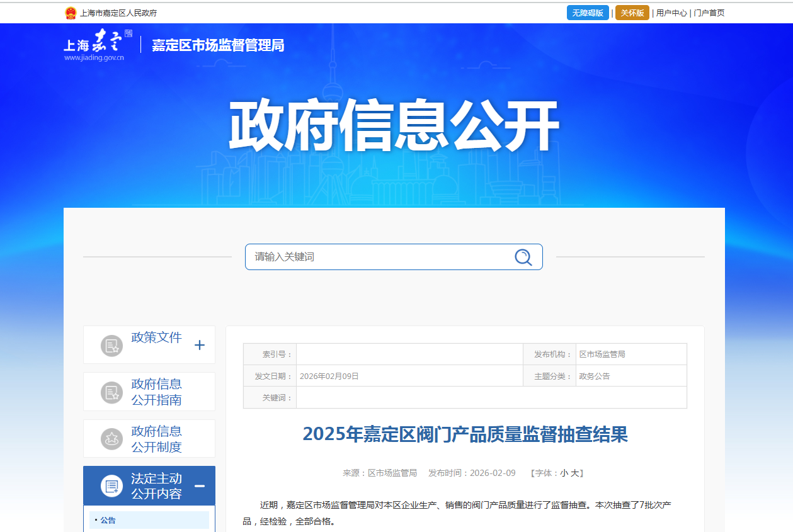Click the 政府信息公开指南 document icon
Screen dimensions: 793x532
(111, 391)
